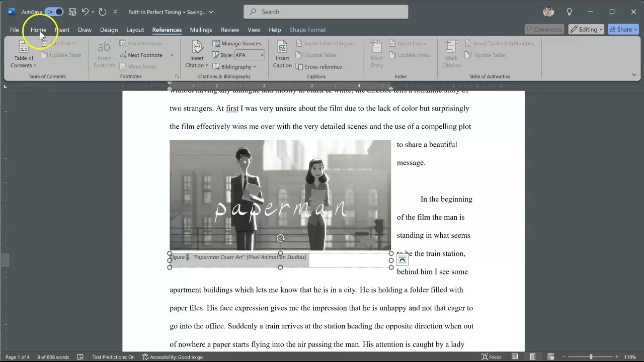The height and width of the screenshot is (362, 644).
Task: Click the zoom in plus button
Action: 617,357
